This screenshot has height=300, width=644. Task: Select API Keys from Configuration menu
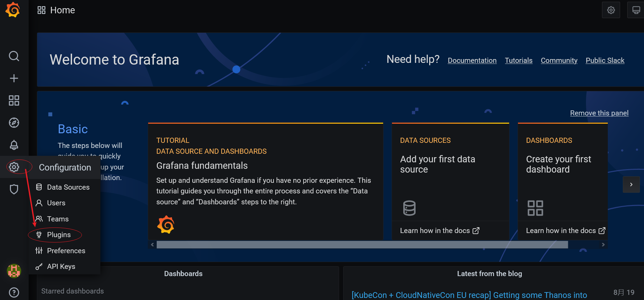(x=65, y=267)
